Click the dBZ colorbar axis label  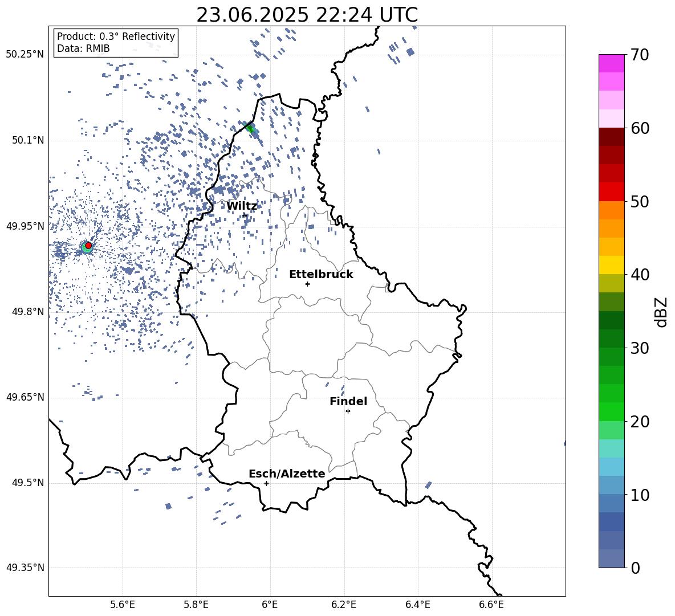click(662, 312)
